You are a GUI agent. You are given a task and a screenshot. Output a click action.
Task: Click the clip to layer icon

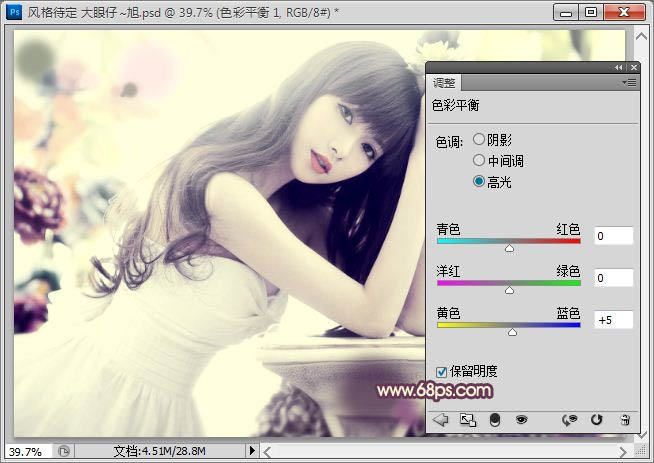[x=494, y=420]
